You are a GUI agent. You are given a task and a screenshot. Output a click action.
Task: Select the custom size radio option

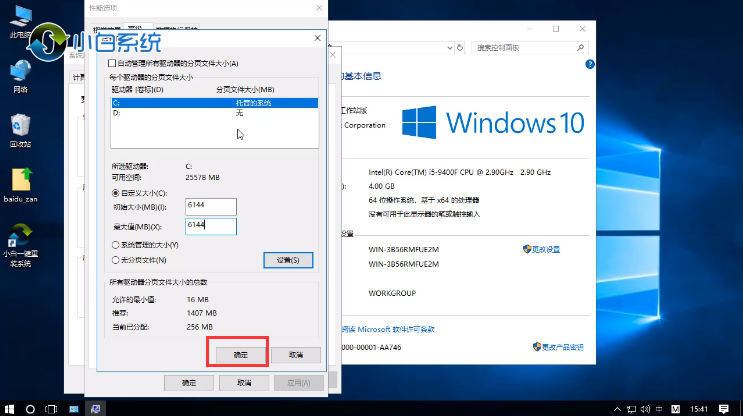point(115,193)
